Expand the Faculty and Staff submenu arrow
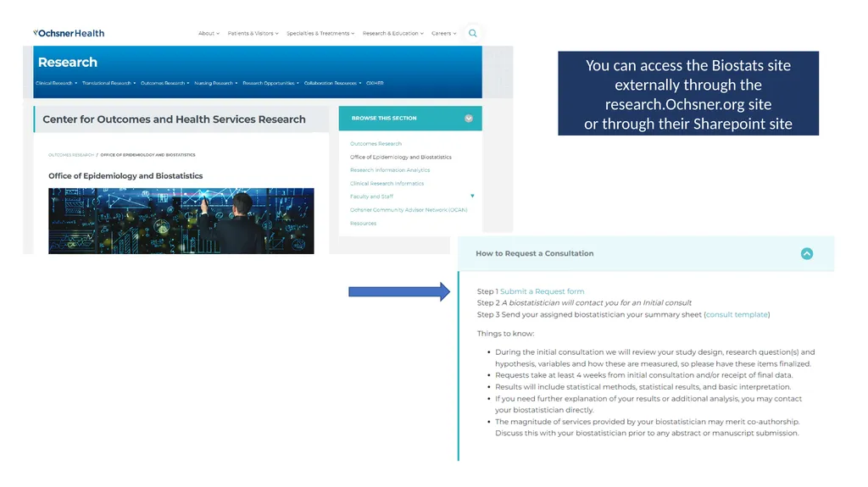868x487 pixels. coord(472,196)
